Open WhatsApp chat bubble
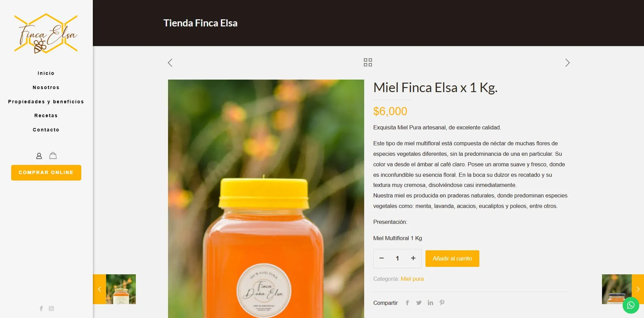 631,305
